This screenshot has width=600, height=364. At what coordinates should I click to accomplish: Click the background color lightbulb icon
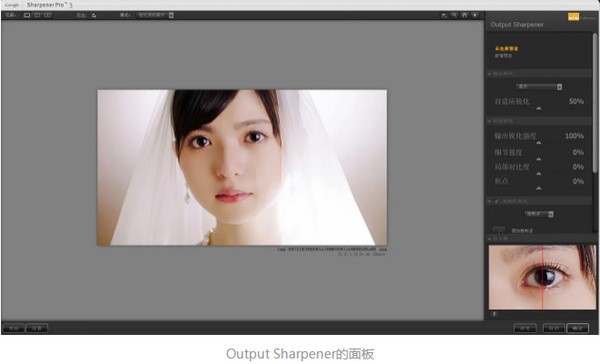click(474, 15)
